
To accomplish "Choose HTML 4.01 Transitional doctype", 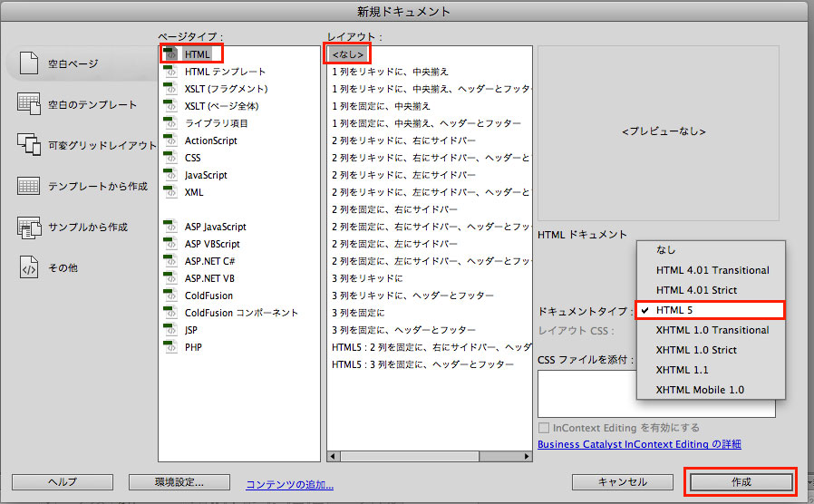I will [711, 270].
